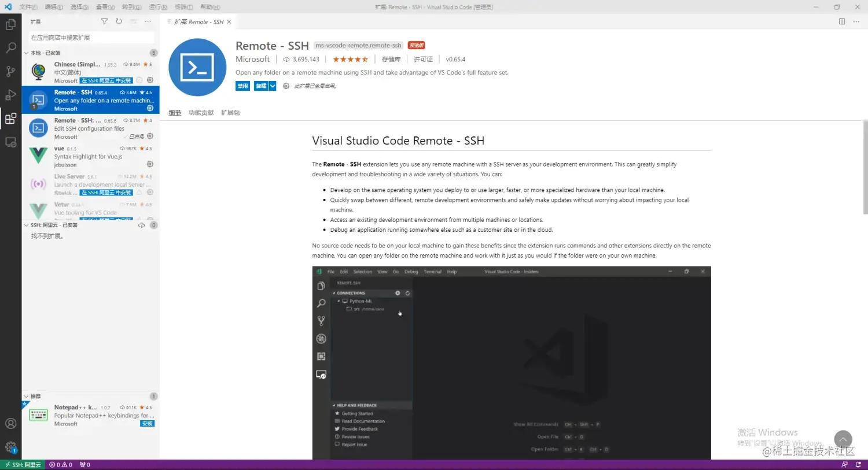Click the SSH: 阿里云 remote status indicator
Screen dimensions: 868x470
coord(23,464)
